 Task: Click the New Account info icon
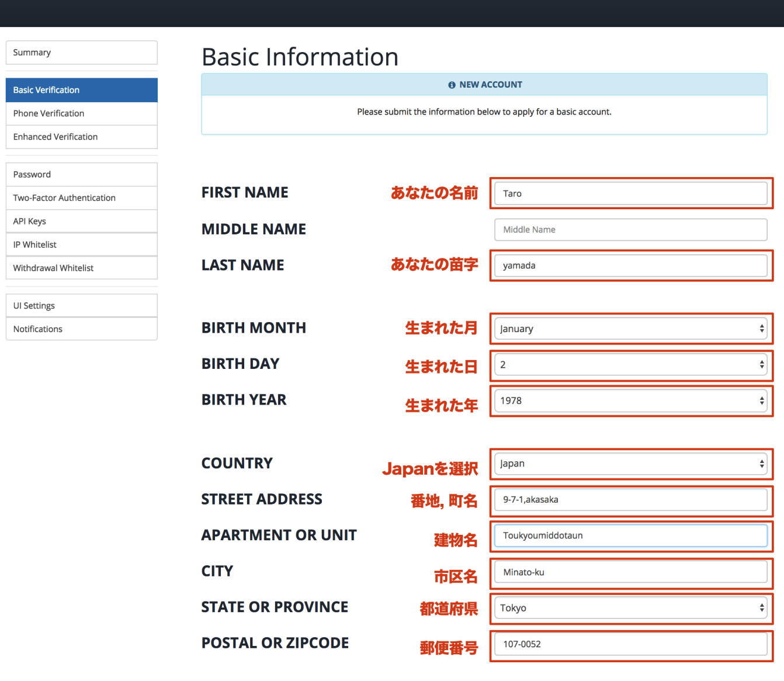click(x=452, y=85)
